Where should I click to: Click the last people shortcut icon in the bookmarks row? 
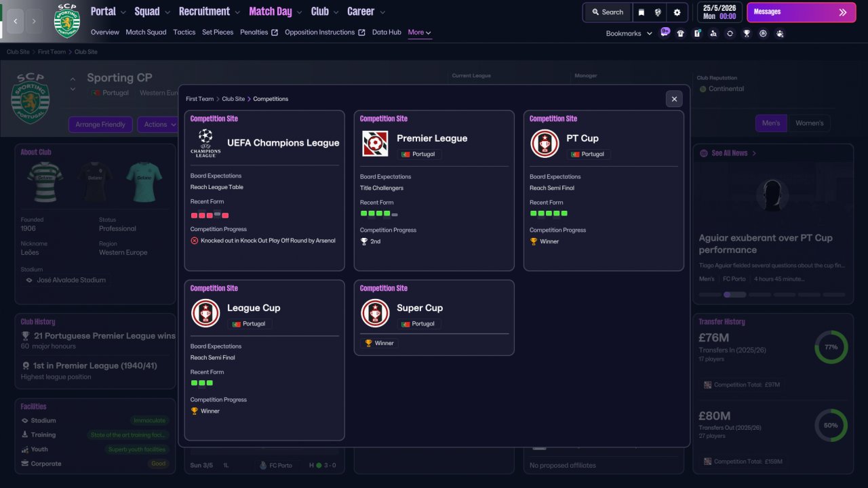coord(780,33)
